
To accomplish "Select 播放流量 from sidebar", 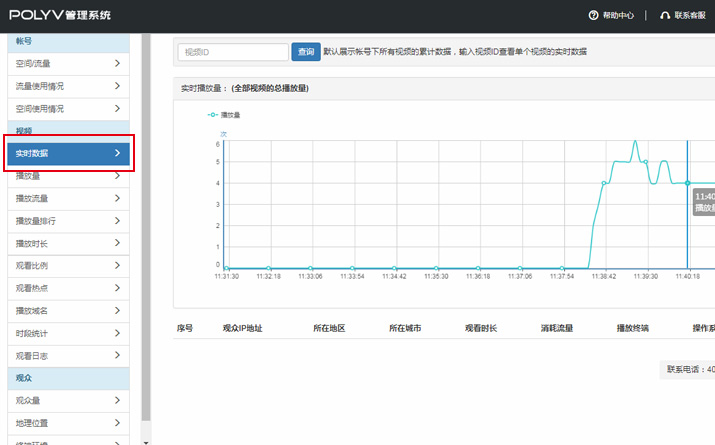I will pyautogui.click(x=67, y=198).
